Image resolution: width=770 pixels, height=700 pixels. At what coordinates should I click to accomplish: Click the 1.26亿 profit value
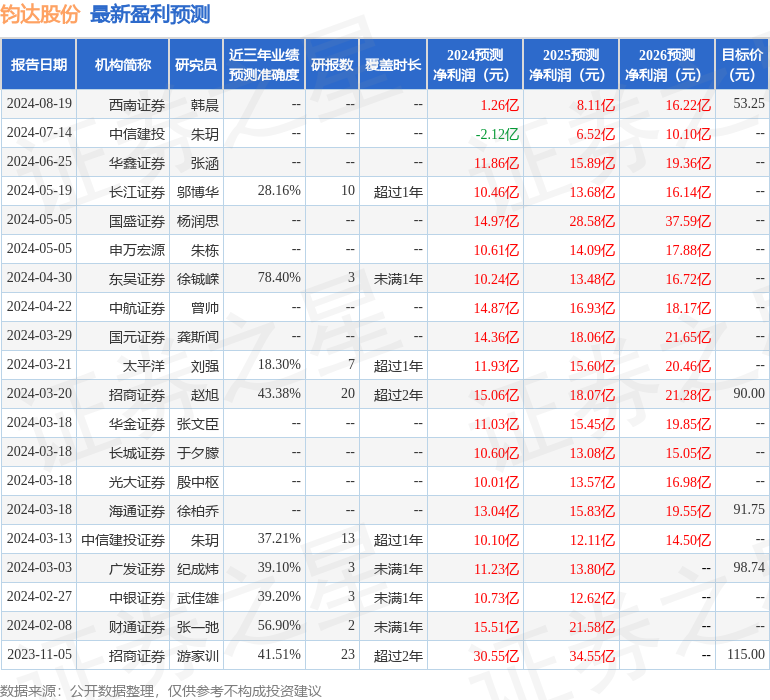(x=499, y=105)
